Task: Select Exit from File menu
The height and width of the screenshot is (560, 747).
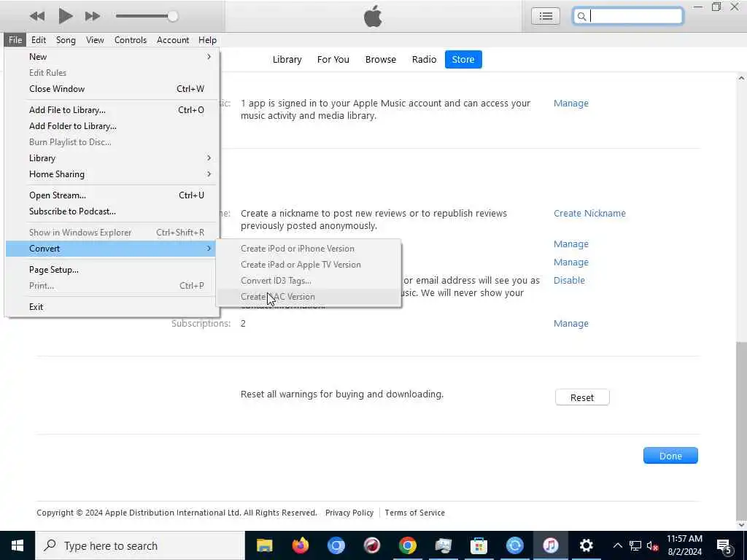Action: point(112,307)
